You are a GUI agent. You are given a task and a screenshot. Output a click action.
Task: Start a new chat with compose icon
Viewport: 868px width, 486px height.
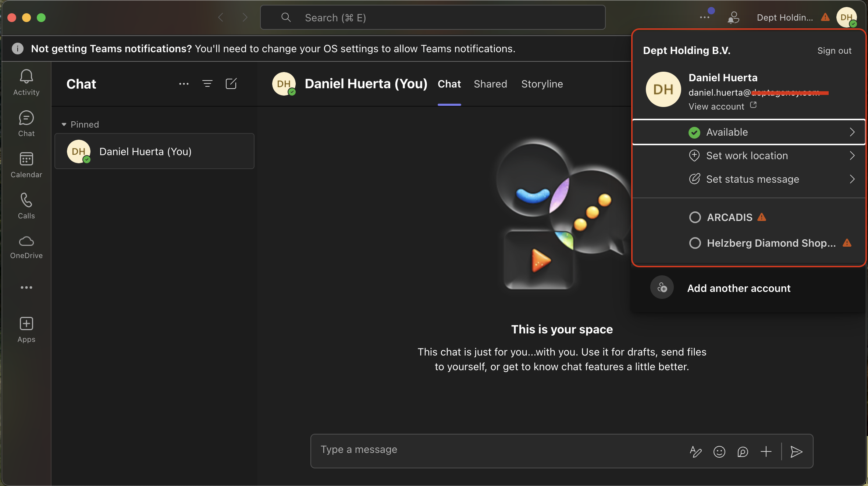click(x=231, y=84)
